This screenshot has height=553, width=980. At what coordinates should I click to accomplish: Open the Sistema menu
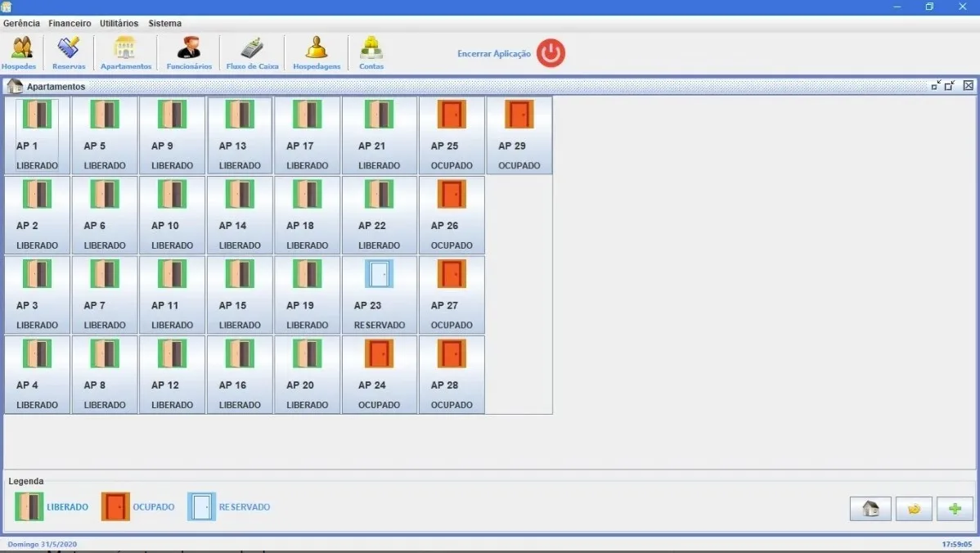tap(165, 23)
